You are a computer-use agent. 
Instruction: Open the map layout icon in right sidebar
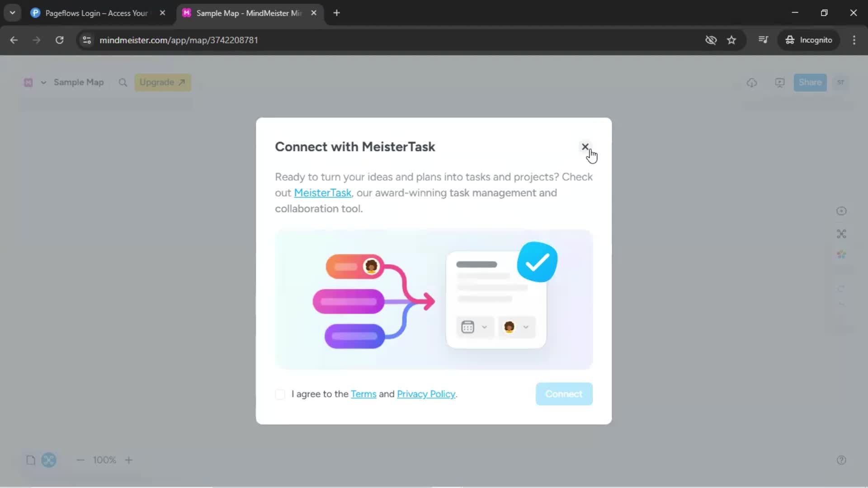click(x=841, y=234)
